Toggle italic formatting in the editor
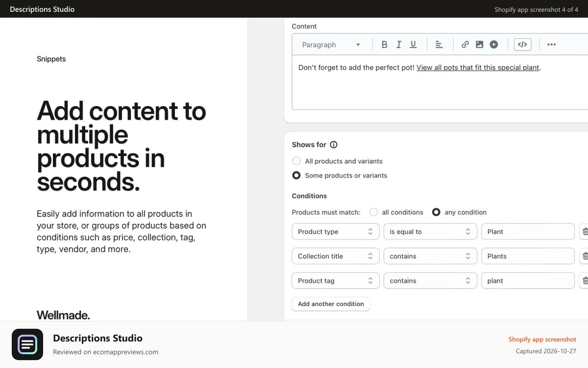Screen dimensions: 588x368 tap(399, 45)
